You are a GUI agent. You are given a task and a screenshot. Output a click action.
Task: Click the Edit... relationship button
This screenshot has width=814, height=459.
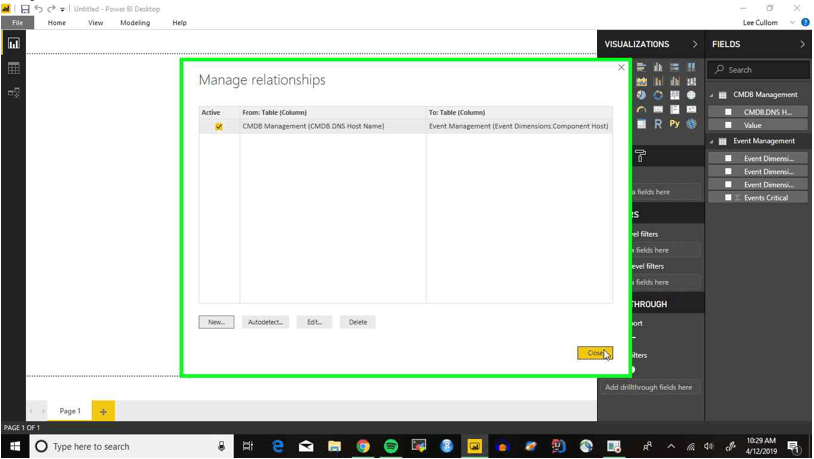(x=314, y=322)
